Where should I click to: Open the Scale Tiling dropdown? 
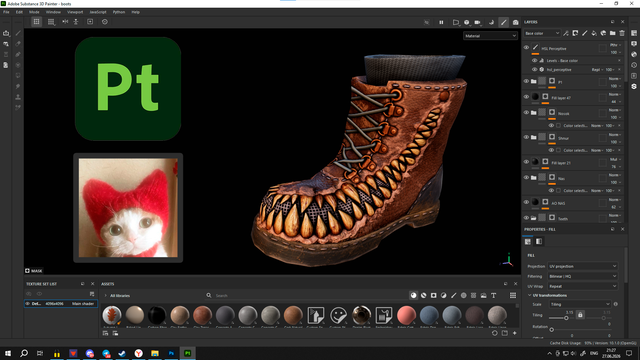coord(580,304)
